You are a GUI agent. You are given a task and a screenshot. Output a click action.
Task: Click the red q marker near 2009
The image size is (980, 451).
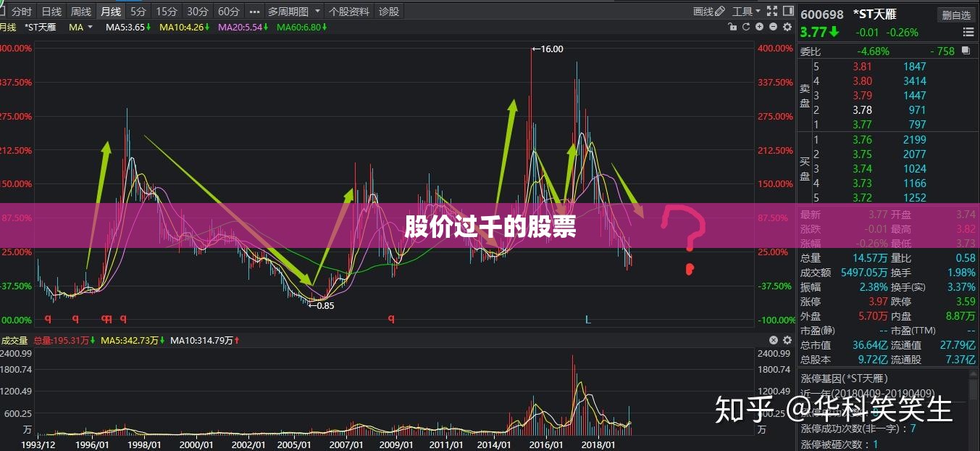click(391, 318)
